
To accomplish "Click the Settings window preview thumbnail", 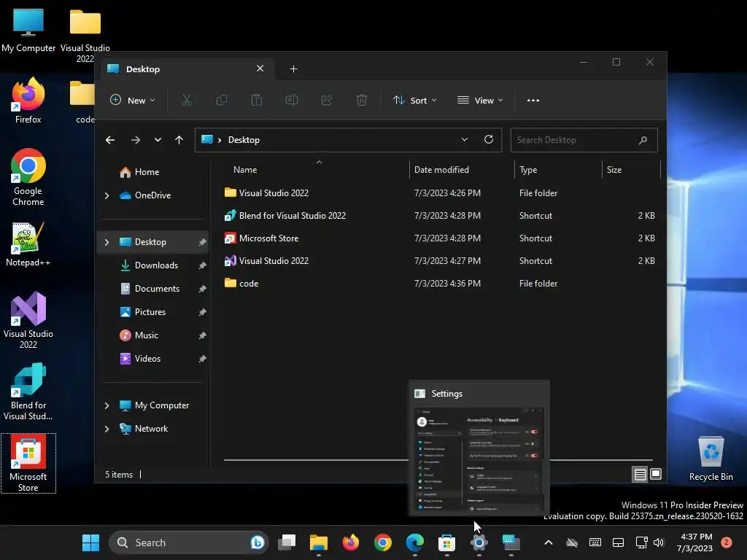I will [x=479, y=460].
